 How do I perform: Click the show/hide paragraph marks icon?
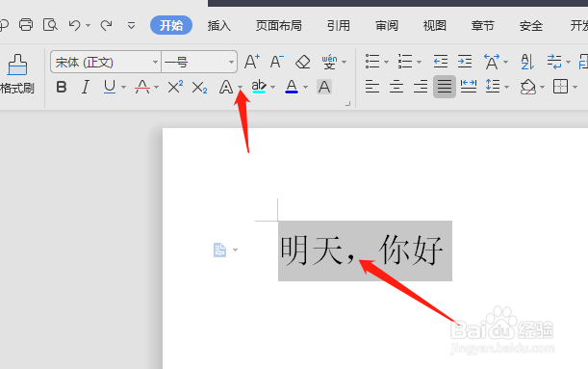tap(554, 62)
